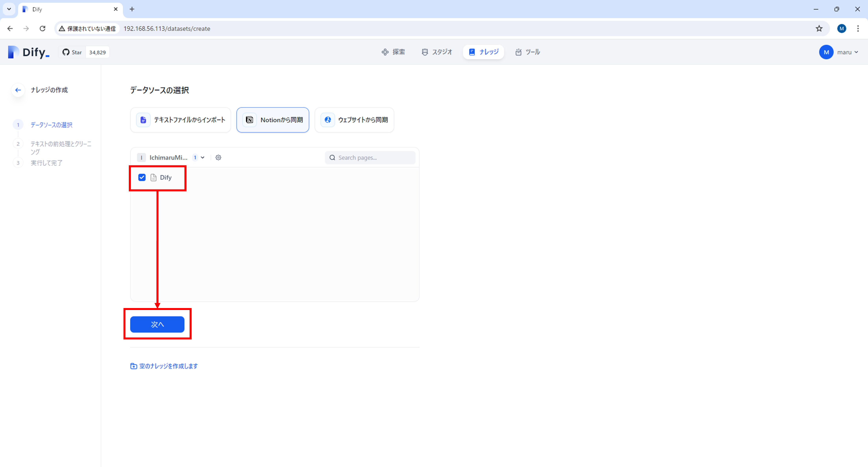Go to the 探索 tab
Screen dimensions: 868x467
coord(393,52)
